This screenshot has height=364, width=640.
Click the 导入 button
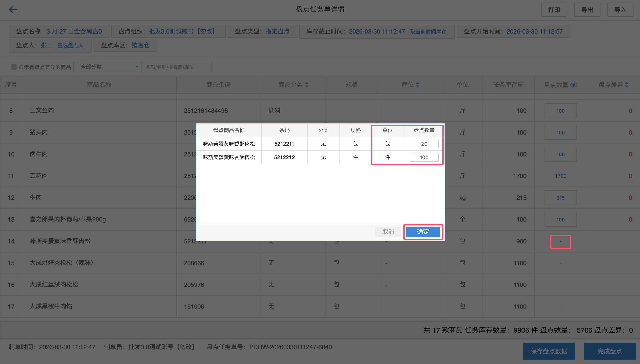(x=620, y=10)
